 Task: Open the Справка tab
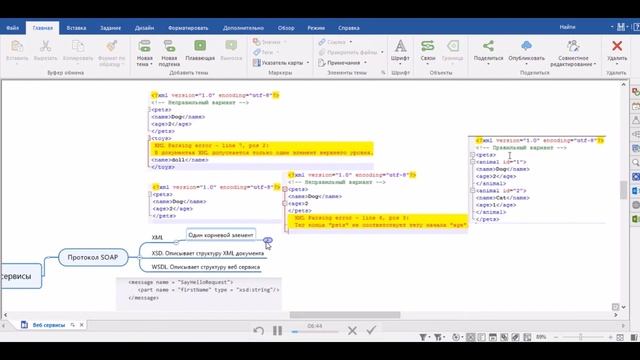[349, 28]
